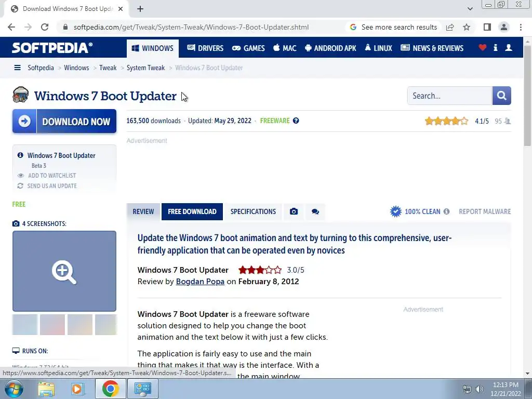Open the Windows section in the nav bar
532x399 pixels.
[153, 48]
